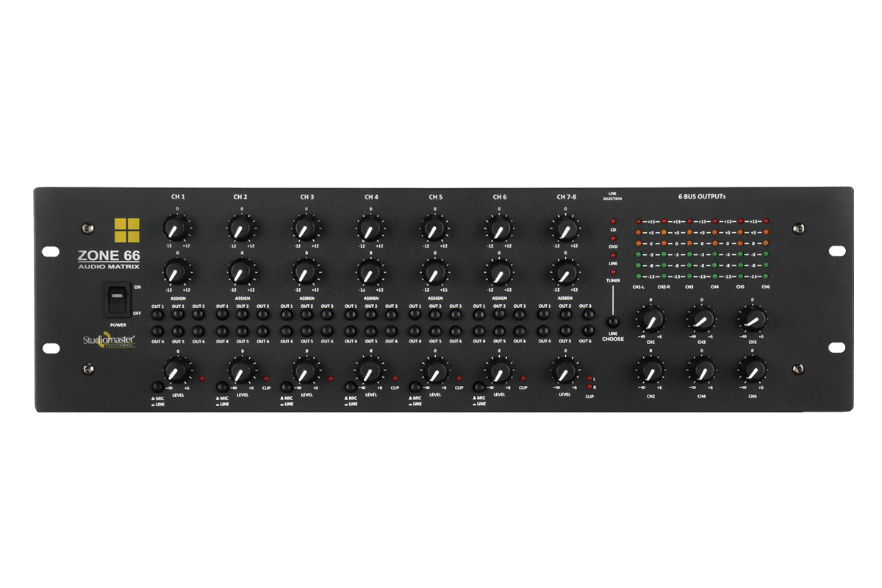Push CH 2 assign OUT 2 button
The width and height of the screenshot is (882, 588).
[243, 315]
